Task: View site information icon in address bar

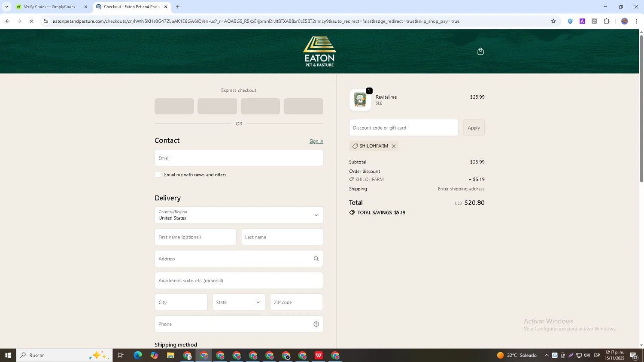Action: click(46, 21)
